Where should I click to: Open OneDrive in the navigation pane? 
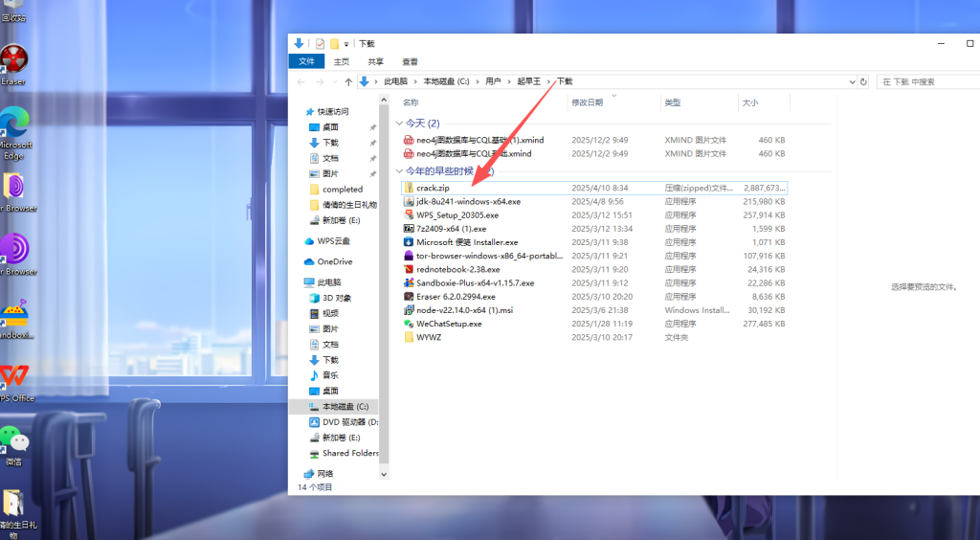click(x=334, y=261)
